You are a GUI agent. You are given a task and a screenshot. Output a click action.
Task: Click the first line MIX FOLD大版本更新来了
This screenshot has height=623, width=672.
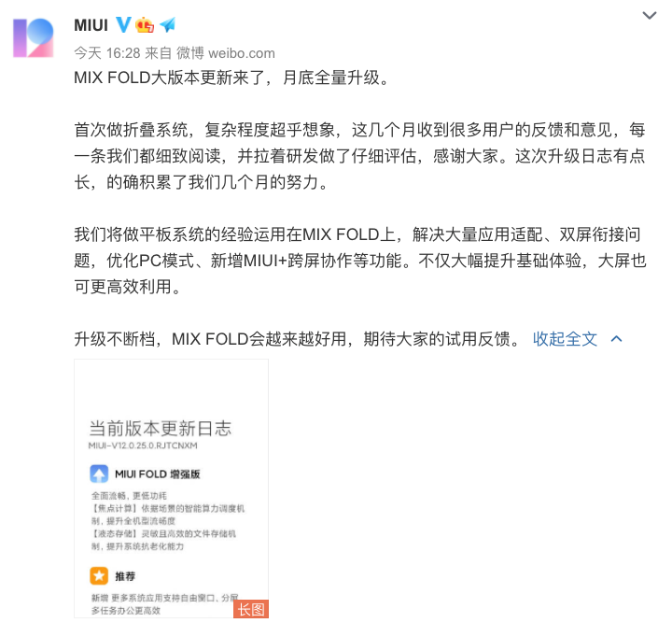[173, 78]
